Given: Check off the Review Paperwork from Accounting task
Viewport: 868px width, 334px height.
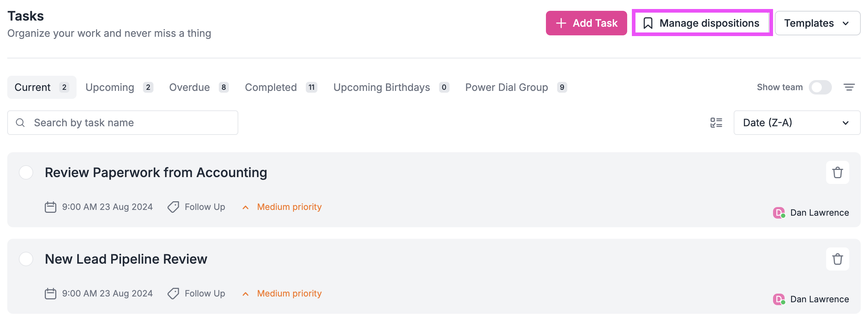Looking at the screenshot, I should 26,172.
